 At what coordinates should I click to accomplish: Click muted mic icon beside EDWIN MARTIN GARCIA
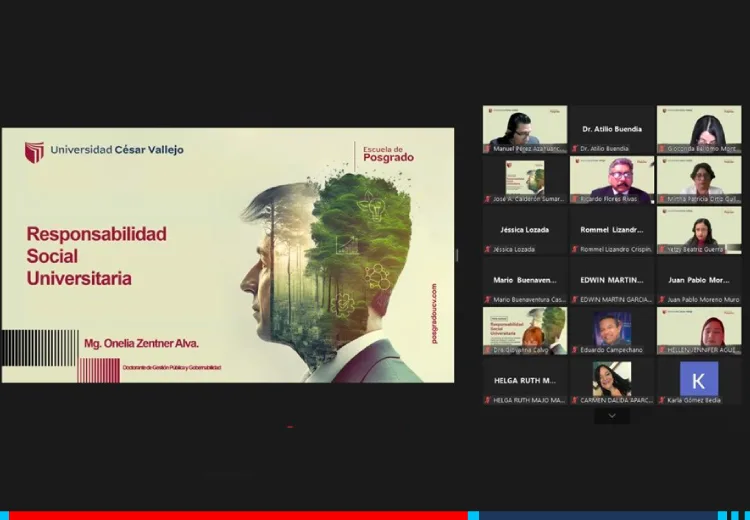coord(574,299)
